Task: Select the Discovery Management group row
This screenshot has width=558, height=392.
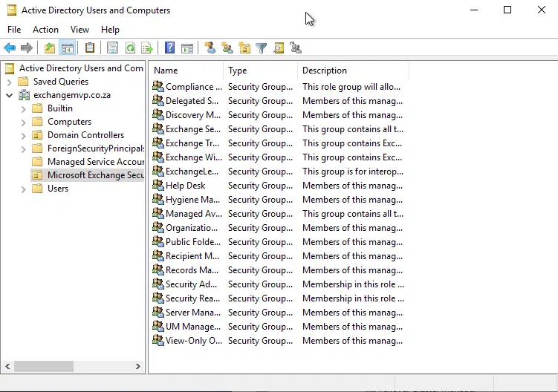Action: tap(192, 115)
